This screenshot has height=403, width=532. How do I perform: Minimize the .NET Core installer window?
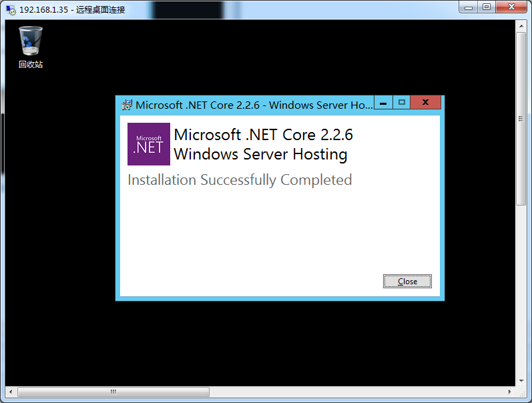point(383,103)
